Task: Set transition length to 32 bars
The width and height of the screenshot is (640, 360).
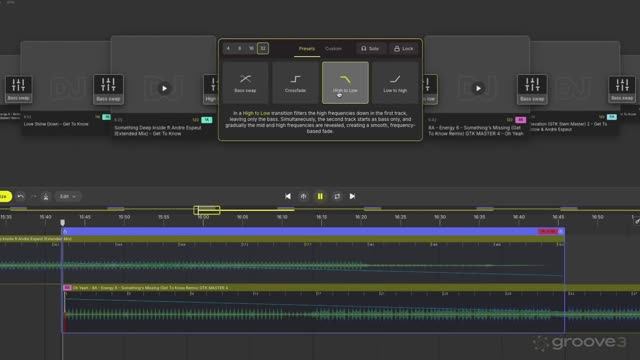Action: coord(263,49)
